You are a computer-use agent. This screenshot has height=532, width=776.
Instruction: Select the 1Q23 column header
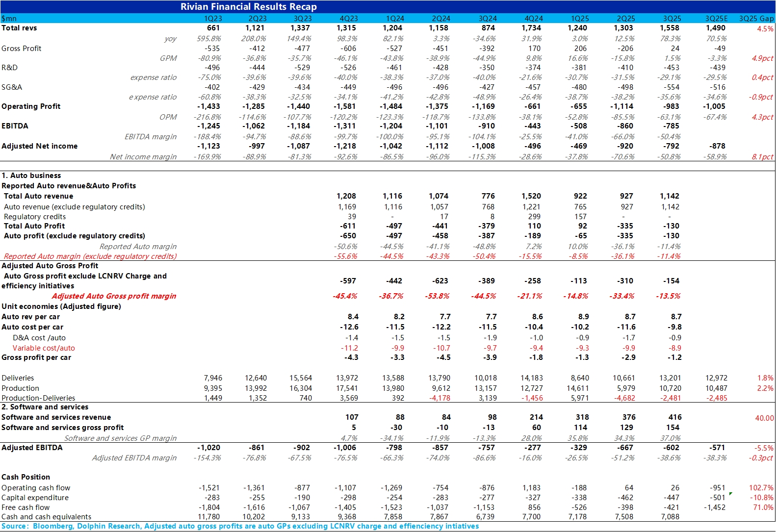tap(213, 19)
